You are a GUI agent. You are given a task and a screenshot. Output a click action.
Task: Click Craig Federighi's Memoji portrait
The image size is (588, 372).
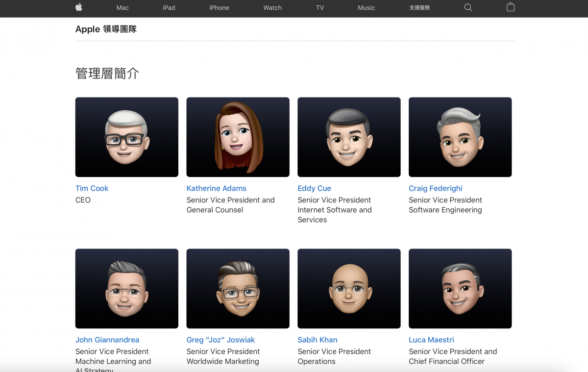[460, 137]
